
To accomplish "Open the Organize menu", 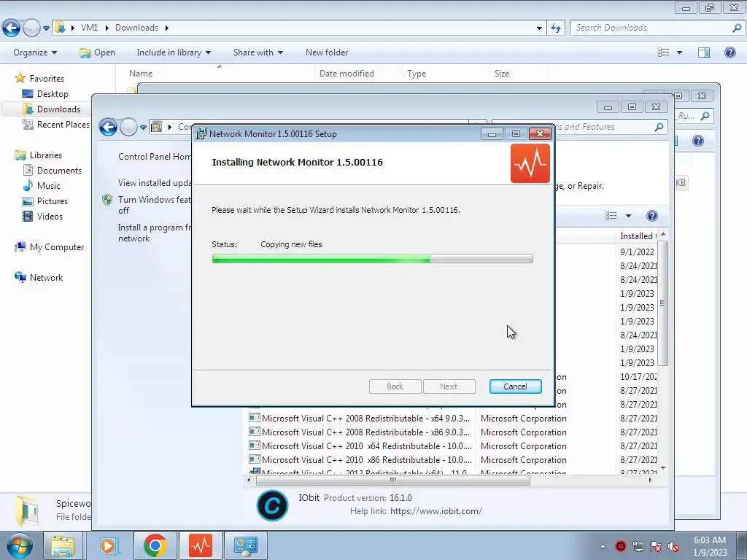I will point(35,52).
